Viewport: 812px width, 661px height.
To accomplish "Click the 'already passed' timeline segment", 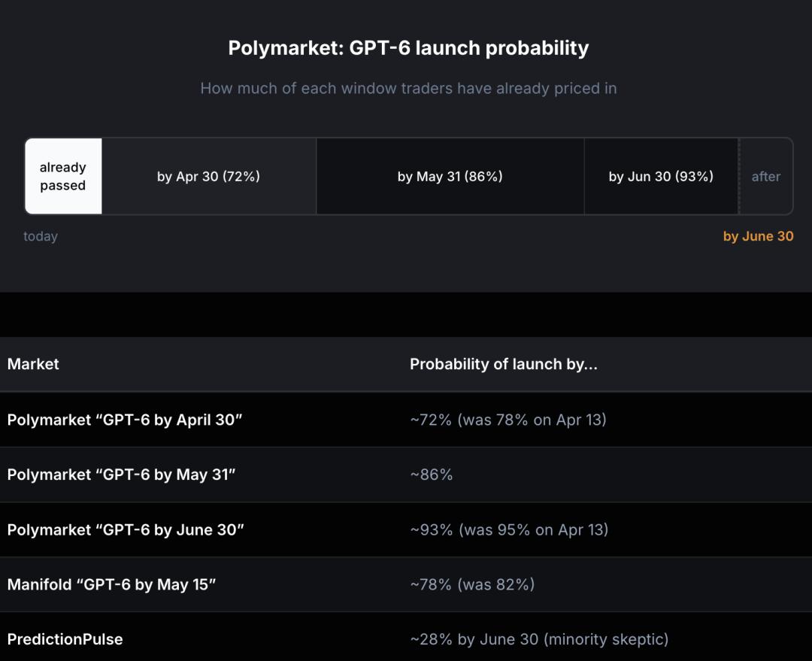I will coord(63,177).
